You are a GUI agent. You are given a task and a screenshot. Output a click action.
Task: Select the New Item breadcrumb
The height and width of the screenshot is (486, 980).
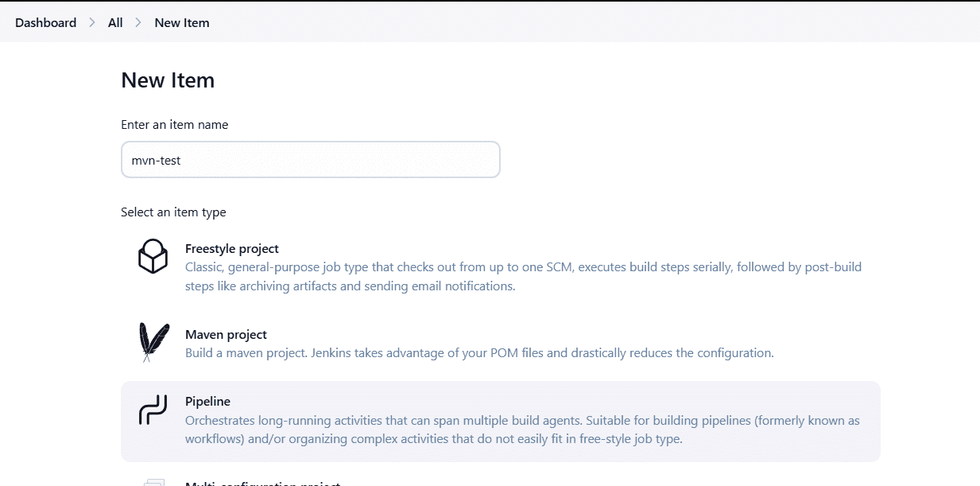(x=182, y=23)
